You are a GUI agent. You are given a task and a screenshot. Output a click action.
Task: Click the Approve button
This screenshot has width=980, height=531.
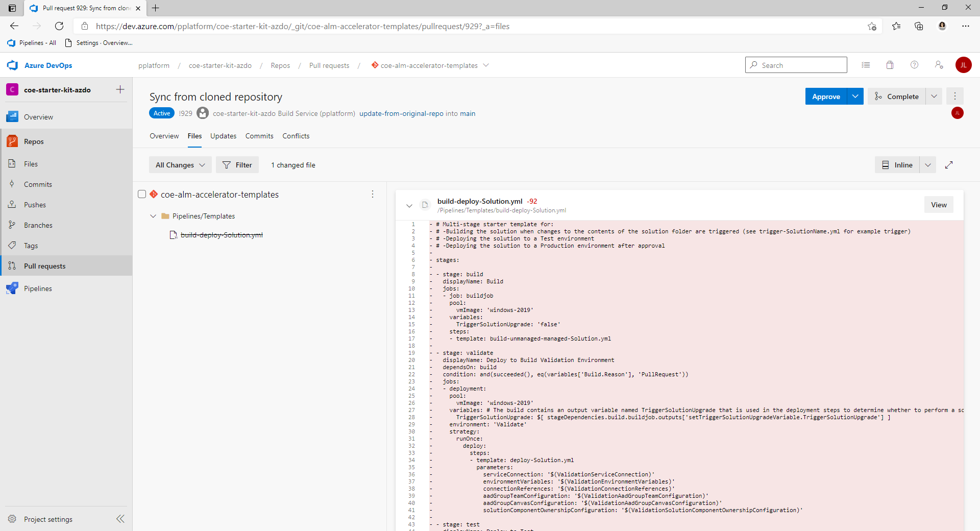[826, 96]
